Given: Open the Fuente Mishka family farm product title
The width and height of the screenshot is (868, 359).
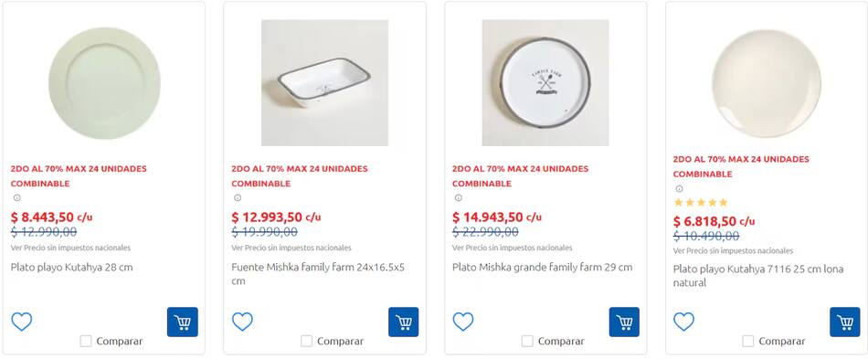Looking at the screenshot, I should pyautogui.click(x=318, y=274).
